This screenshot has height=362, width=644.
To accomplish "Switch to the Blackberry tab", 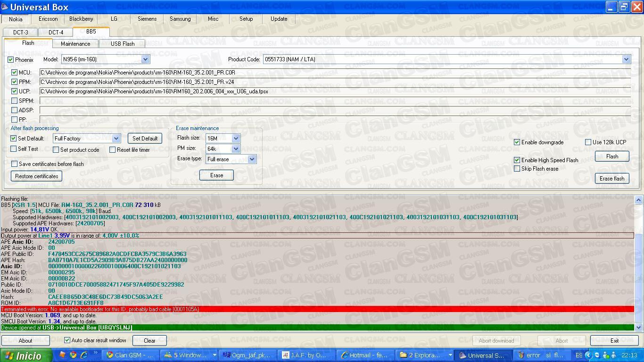I will point(81,19).
